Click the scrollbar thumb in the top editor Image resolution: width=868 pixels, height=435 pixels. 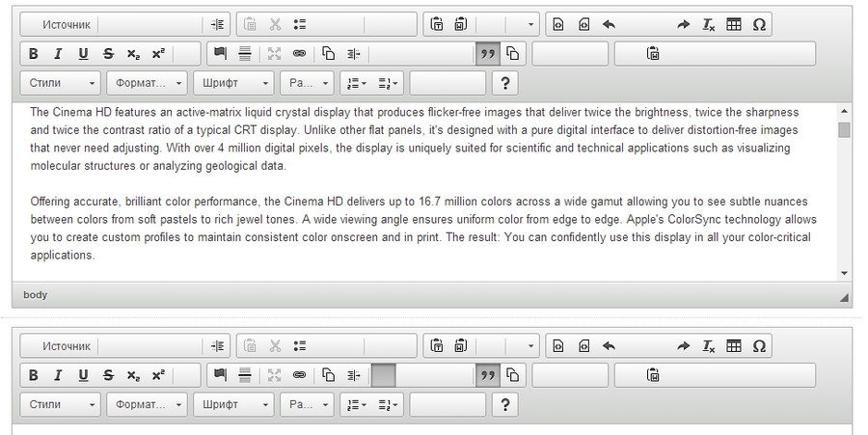[844, 130]
